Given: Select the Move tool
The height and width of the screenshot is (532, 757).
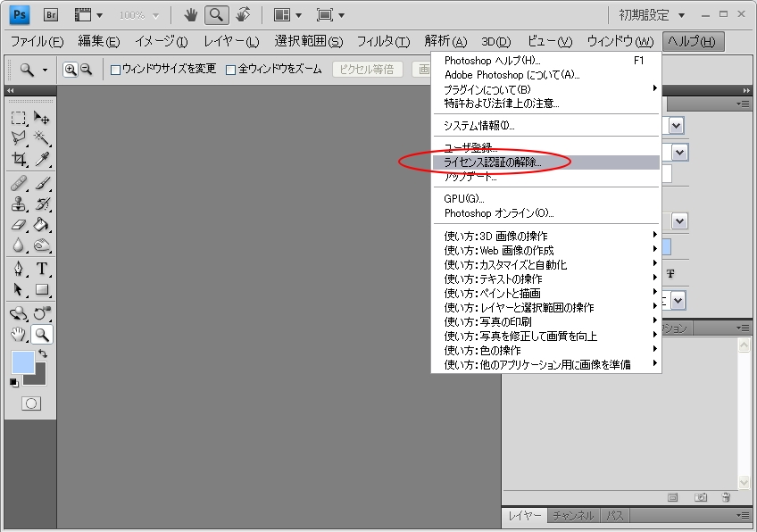Looking at the screenshot, I should point(42,118).
